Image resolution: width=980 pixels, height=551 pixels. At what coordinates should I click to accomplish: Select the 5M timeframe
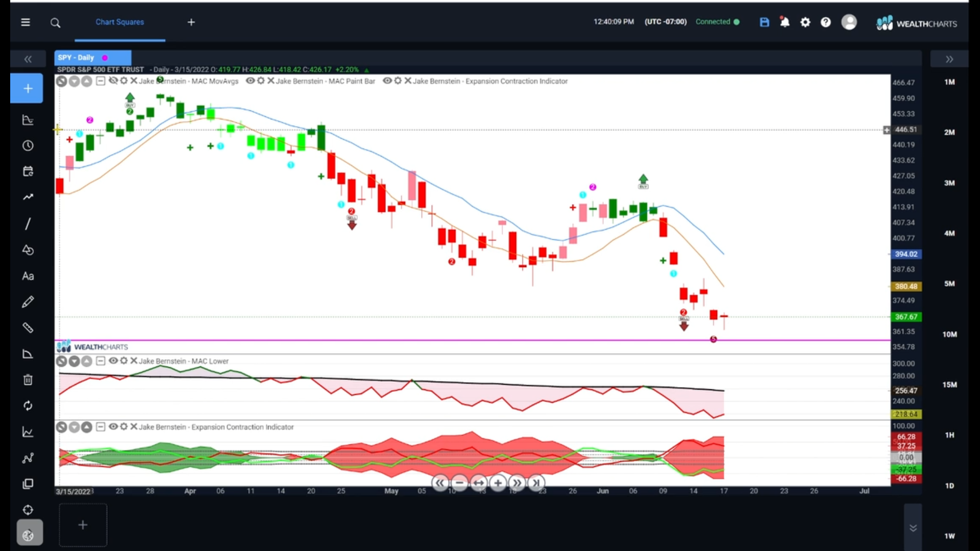pos(949,284)
